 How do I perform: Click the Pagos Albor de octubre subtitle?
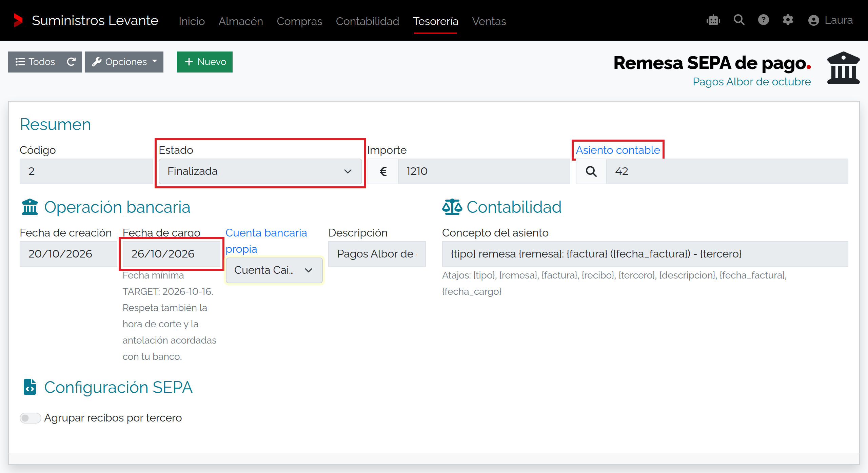click(752, 82)
